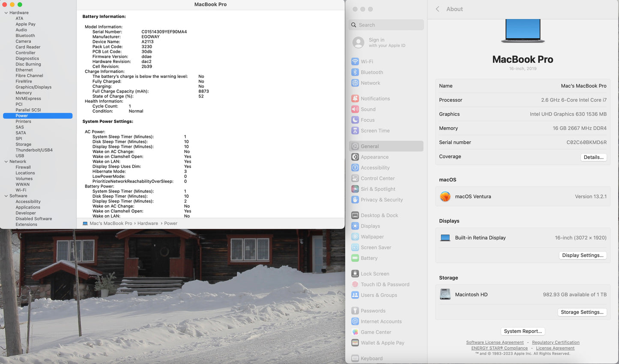Open the Battery settings icon
This screenshot has width=619, height=364.
pos(355,258)
